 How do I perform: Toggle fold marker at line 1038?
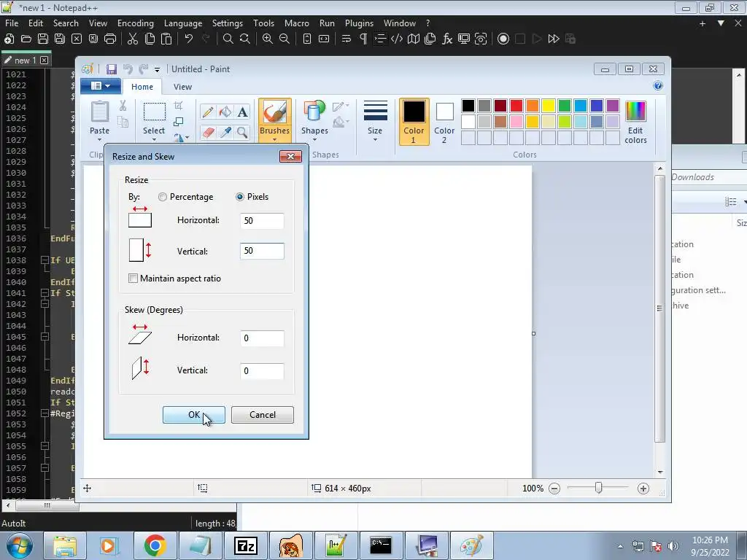(44, 260)
